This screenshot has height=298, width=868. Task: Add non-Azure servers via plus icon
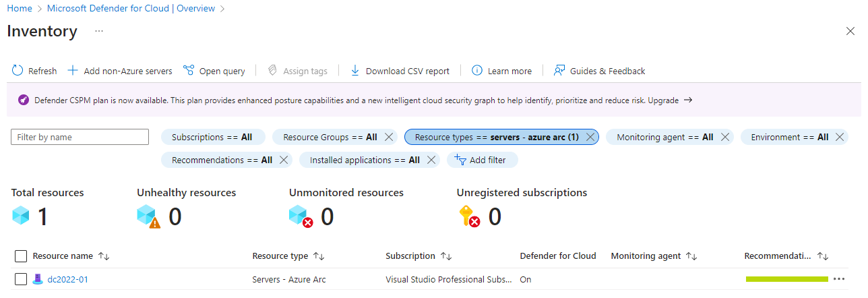73,71
